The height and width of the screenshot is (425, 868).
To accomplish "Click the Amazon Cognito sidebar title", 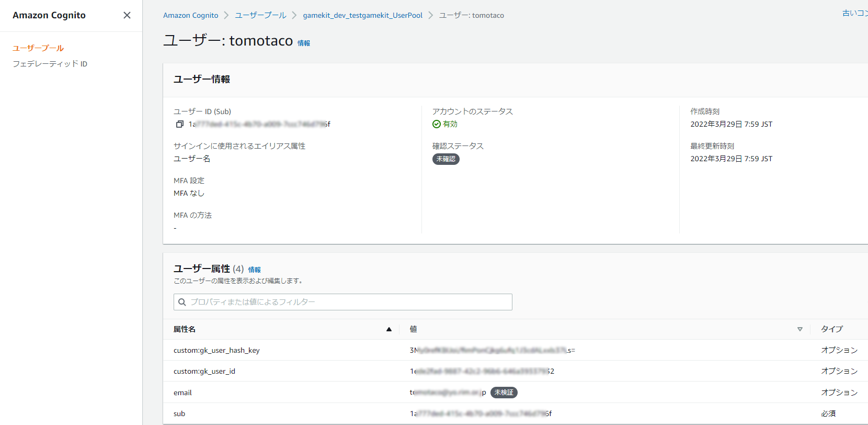I will tap(49, 15).
